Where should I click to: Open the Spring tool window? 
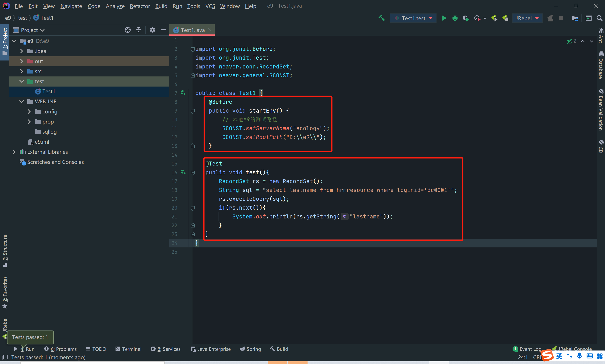click(x=250, y=349)
